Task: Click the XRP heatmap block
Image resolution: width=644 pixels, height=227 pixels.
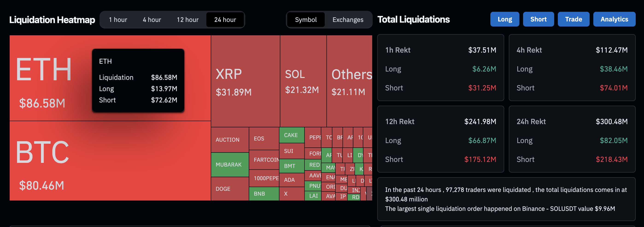Action: tap(245, 81)
